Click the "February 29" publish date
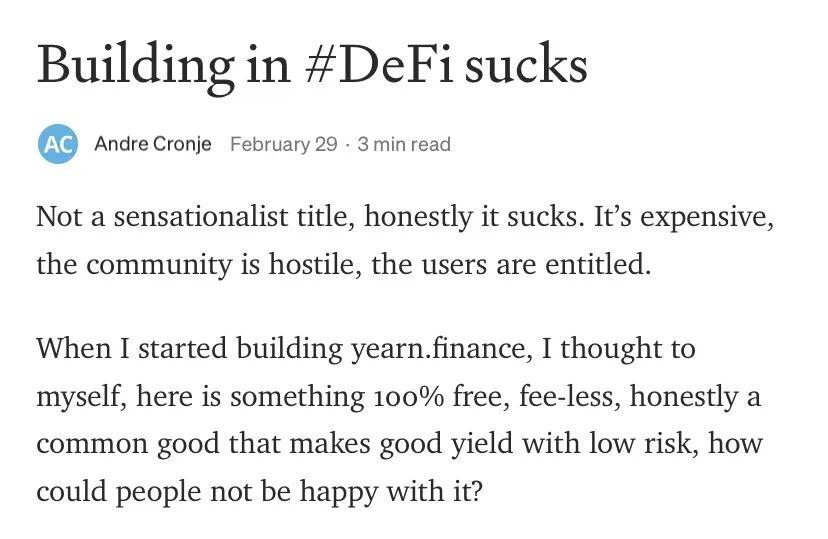The width and height of the screenshot is (828, 539). click(x=283, y=144)
